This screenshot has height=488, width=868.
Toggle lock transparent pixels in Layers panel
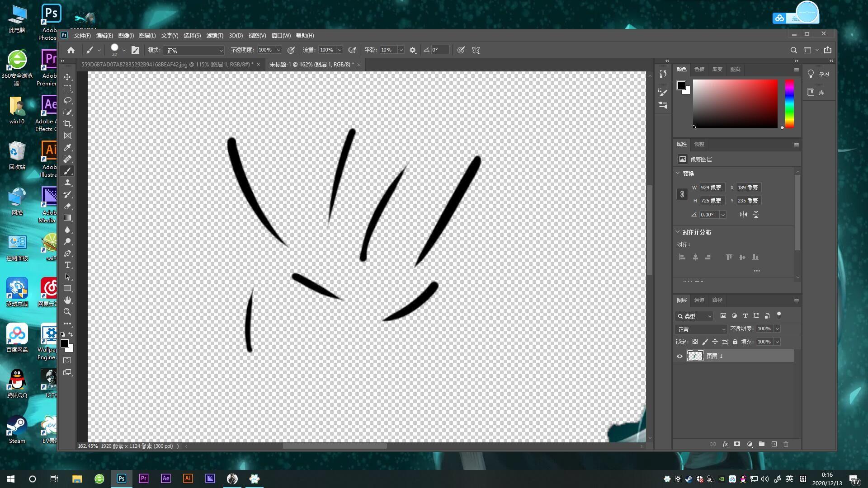coord(695,342)
